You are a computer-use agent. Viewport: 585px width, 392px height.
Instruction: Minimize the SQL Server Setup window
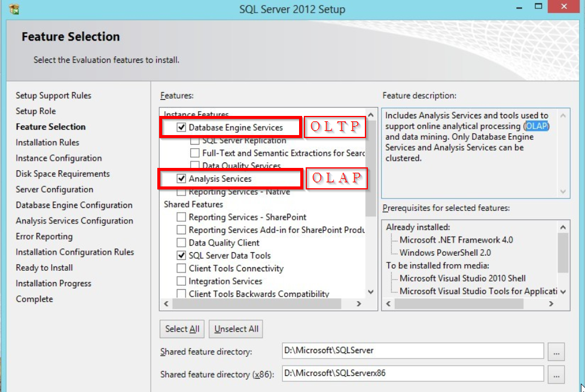point(519,7)
